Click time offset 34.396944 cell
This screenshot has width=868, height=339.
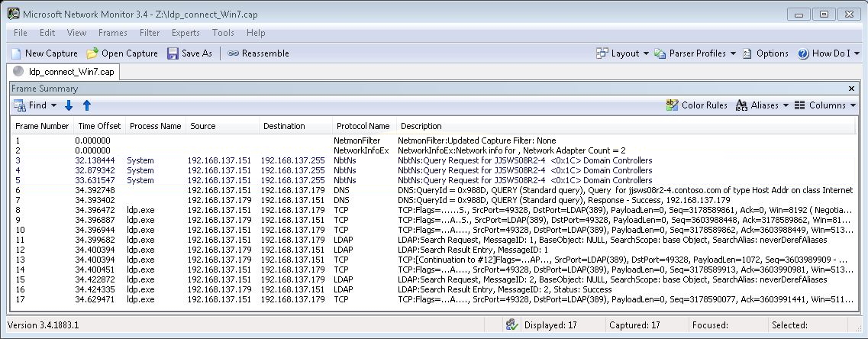coord(95,230)
